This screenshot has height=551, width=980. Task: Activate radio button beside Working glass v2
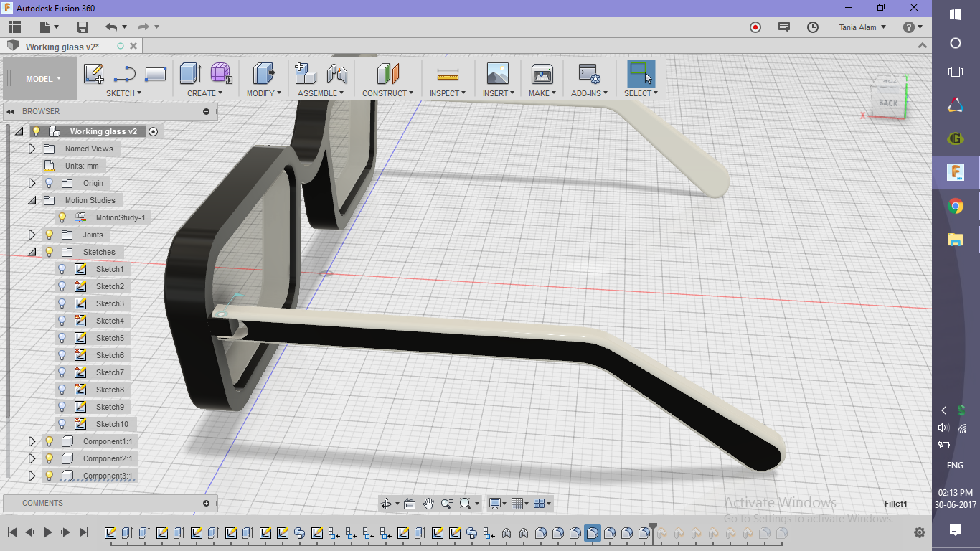(153, 131)
